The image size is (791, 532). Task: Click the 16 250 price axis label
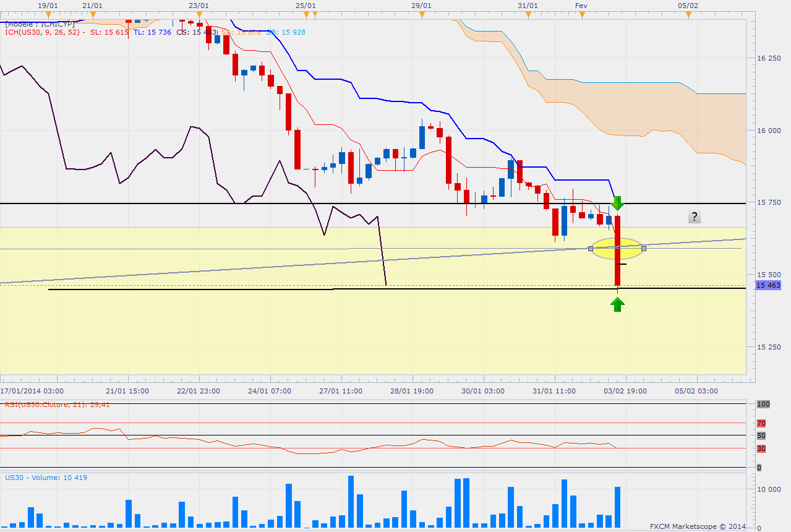pos(769,58)
